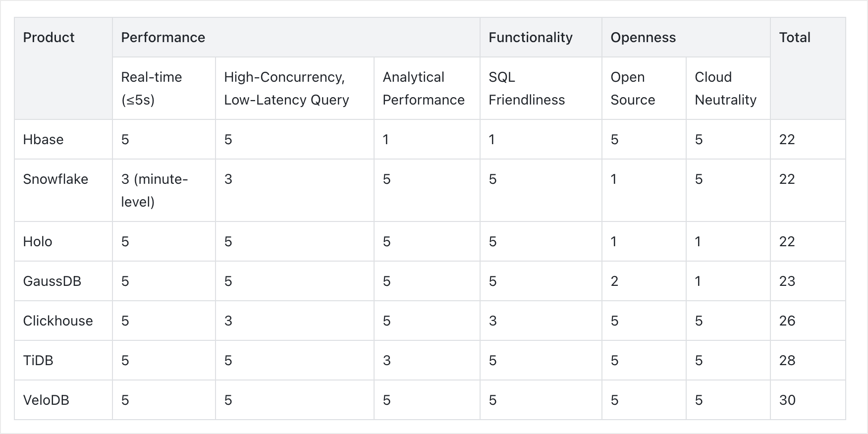
Task: Click the GaussDB product name
Action: pyautogui.click(x=52, y=281)
